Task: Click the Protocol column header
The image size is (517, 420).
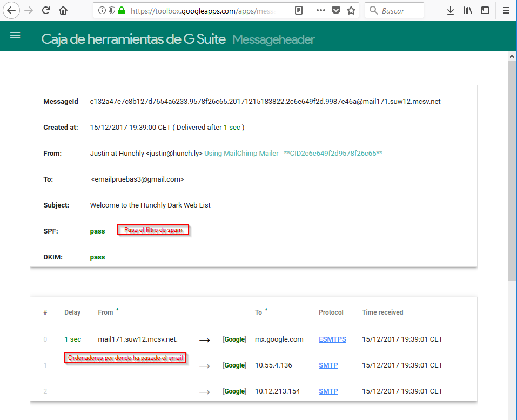Action: click(x=331, y=312)
